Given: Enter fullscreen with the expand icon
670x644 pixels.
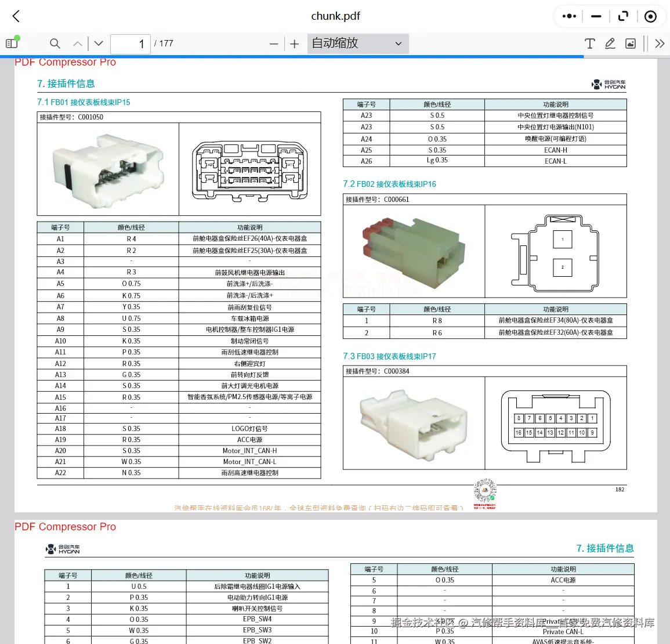Looking at the screenshot, I should pos(623,16).
